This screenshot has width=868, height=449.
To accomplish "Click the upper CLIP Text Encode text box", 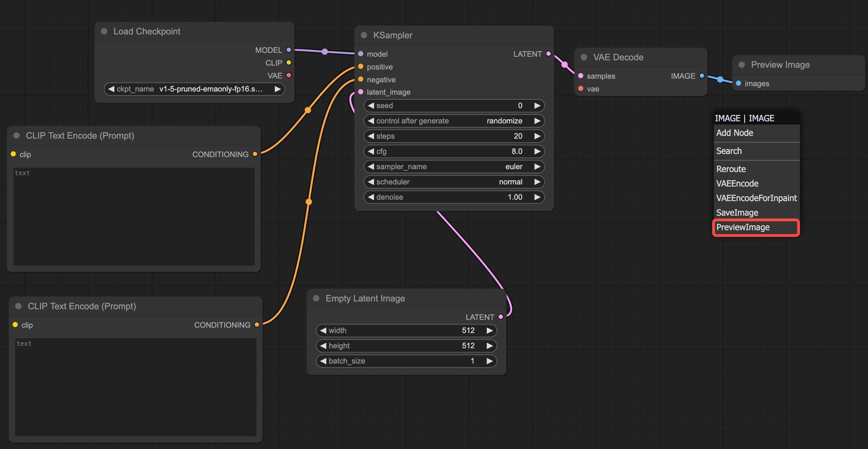I will tap(134, 216).
